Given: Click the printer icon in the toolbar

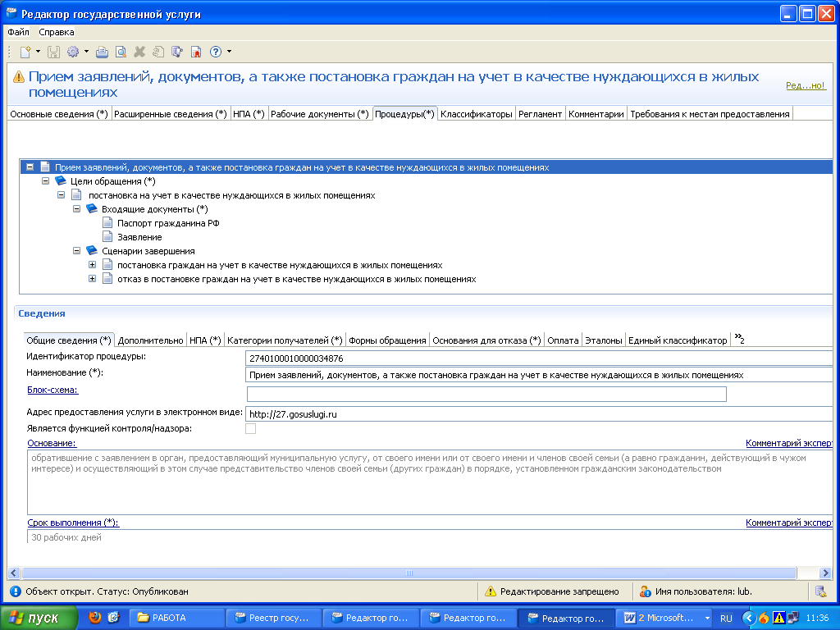Looking at the screenshot, I should (102, 52).
